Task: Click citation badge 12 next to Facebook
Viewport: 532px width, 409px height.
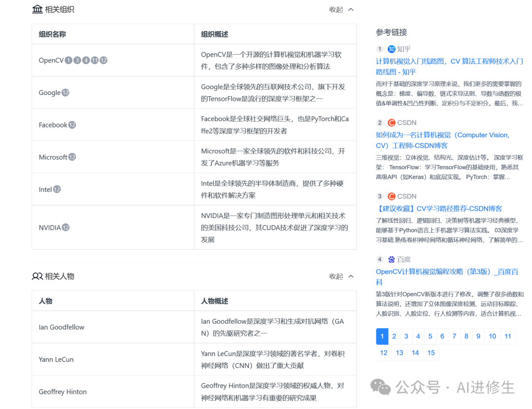Action: click(72, 125)
